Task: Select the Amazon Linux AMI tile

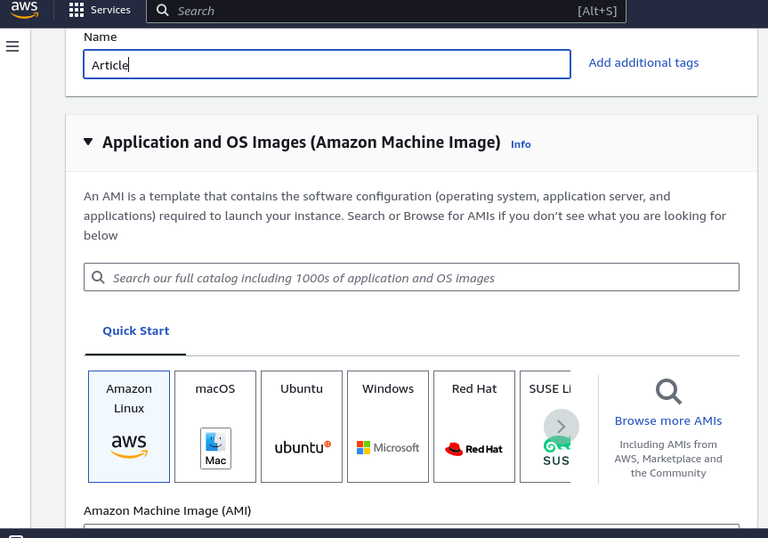Action: [129, 426]
